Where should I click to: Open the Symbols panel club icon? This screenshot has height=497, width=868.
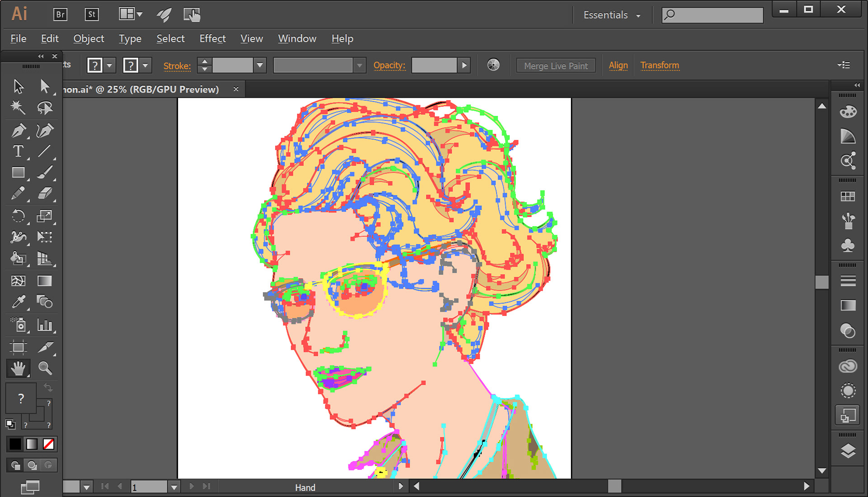click(848, 245)
